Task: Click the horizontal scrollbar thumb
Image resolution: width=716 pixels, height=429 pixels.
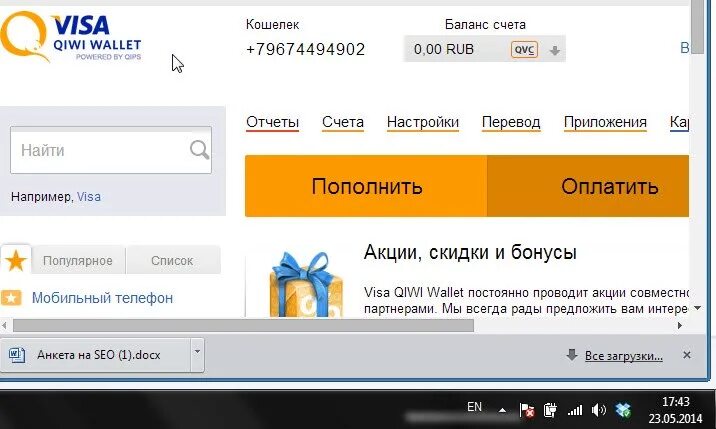Action: click(243, 326)
